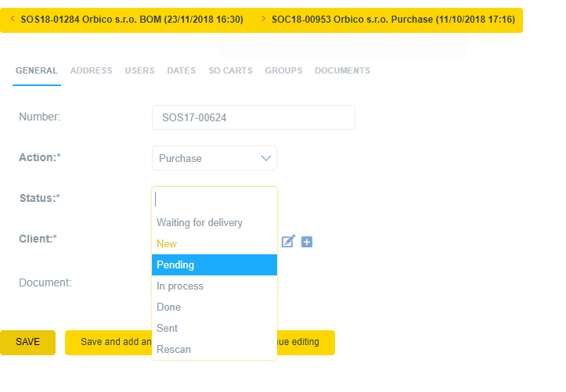Pick Rescan from status list
The width and height of the screenshot is (566, 392).
(x=174, y=350)
